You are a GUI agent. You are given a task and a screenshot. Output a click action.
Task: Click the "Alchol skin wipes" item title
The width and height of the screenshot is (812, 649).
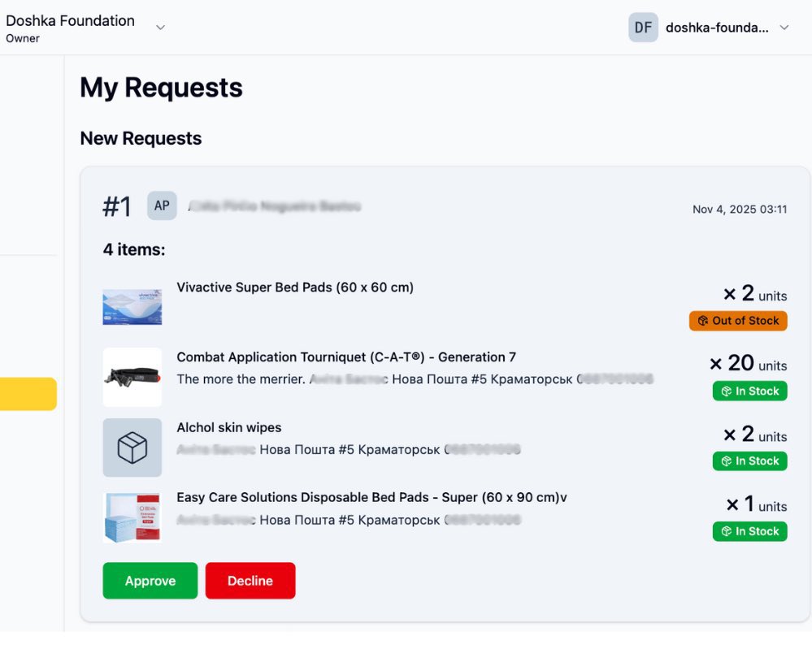point(229,427)
